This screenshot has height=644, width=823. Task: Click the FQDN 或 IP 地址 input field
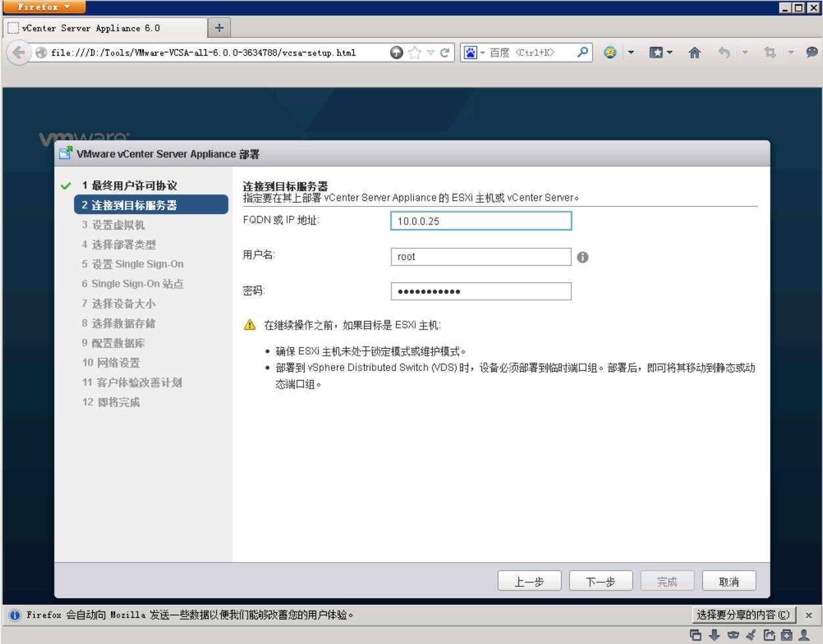pos(481,221)
